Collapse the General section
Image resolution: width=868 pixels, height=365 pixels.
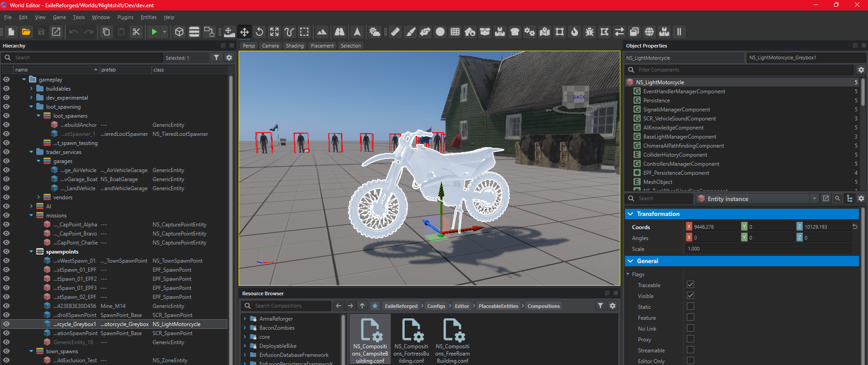(x=630, y=261)
